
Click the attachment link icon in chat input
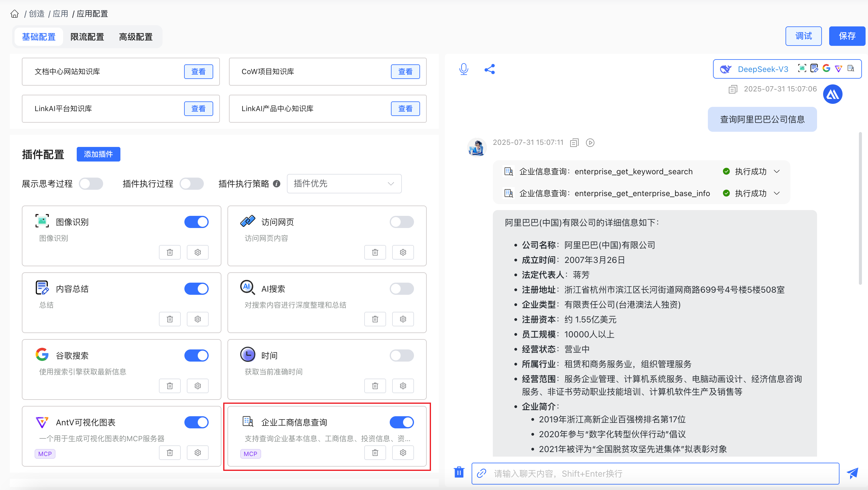pyautogui.click(x=482, y=473)
